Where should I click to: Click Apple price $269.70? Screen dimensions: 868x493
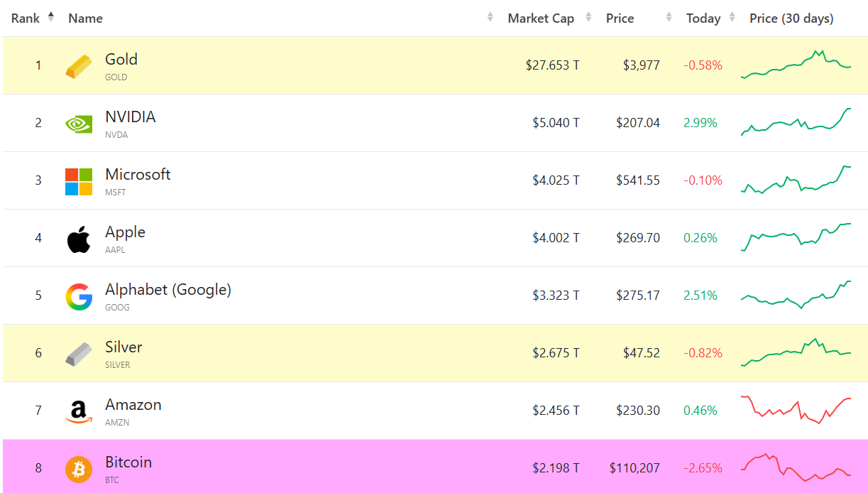point(638,238)
